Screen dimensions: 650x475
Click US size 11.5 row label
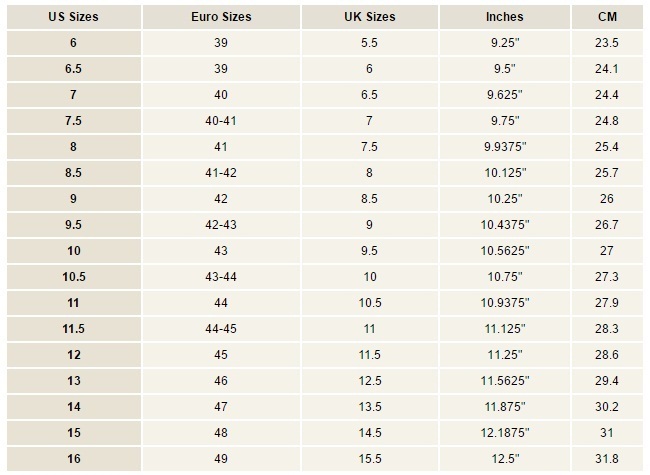75,329
